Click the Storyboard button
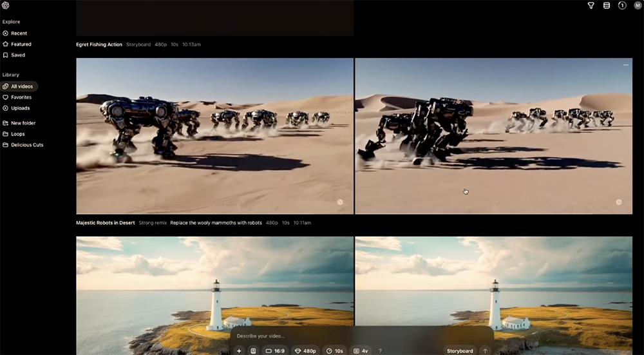Image resolution: width=644 pixels, height=355 pixels. pyautogui.click(x=460, y=350)
